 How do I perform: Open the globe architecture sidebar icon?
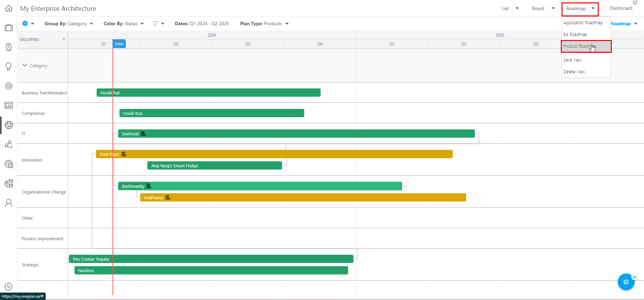point(9,125)
